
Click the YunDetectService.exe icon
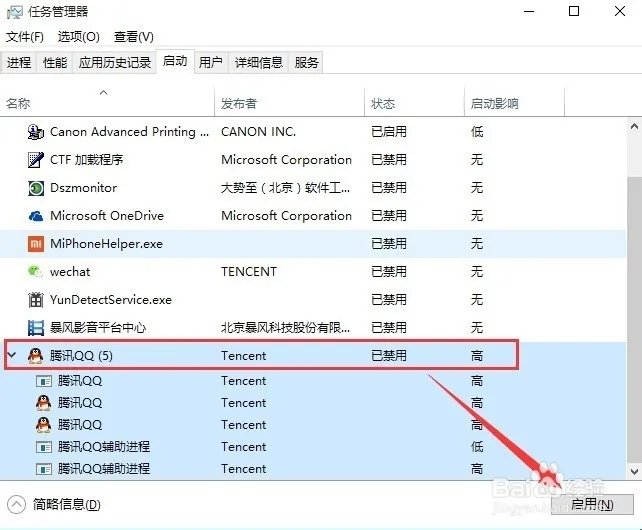pyautogui.click(x=35, y=300)
